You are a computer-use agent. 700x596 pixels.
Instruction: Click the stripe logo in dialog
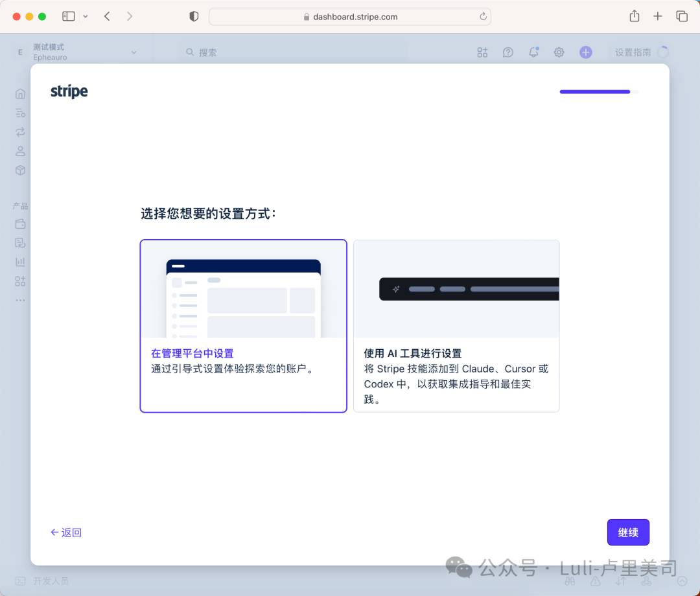69,91
